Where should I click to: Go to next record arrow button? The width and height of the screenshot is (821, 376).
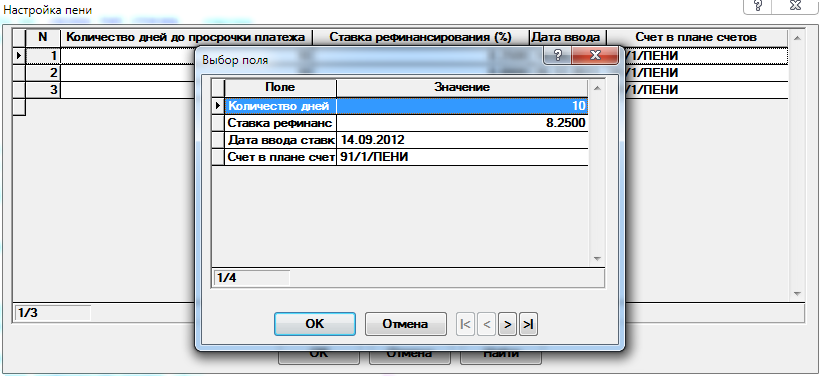point(507,325)
